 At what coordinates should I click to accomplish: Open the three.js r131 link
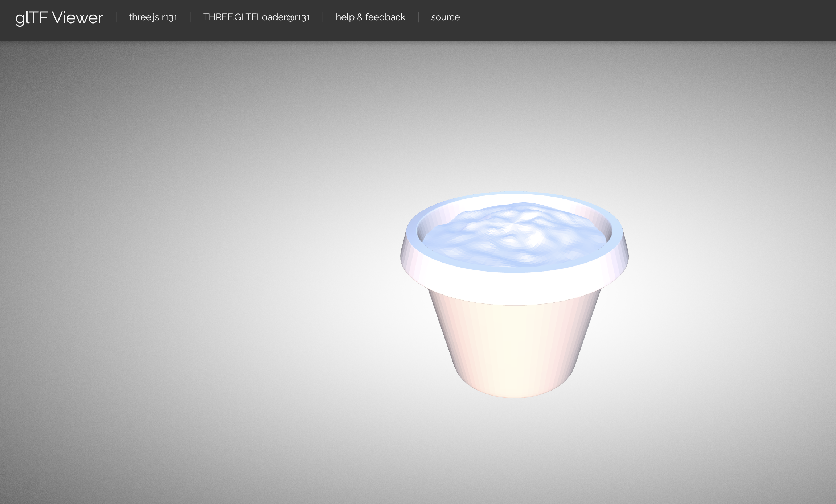point(153,17)
